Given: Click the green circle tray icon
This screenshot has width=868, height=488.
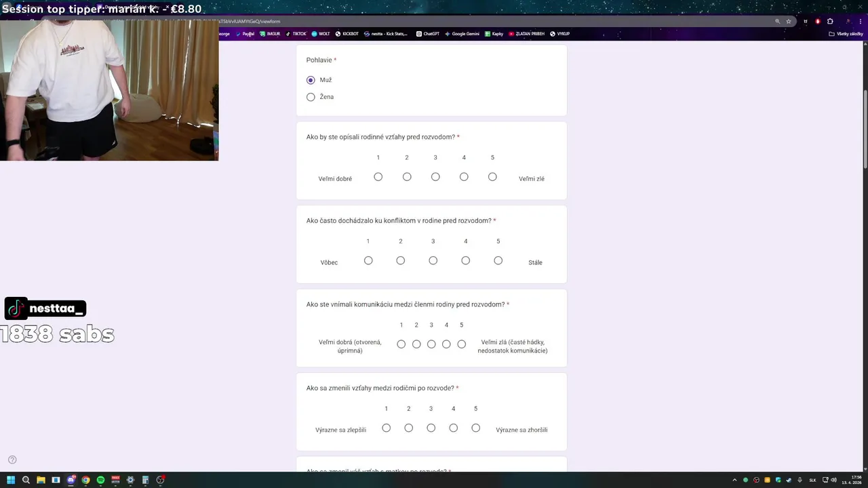Looking at the screenshot, I should [x=745, y=480].
